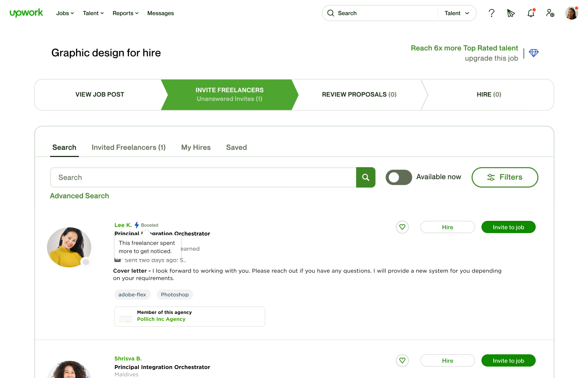Image resolution: width=588 pixels, height=378 pixels.
Task: Click Invite to job for Lee K.
Action: click(x=508, y=227)
